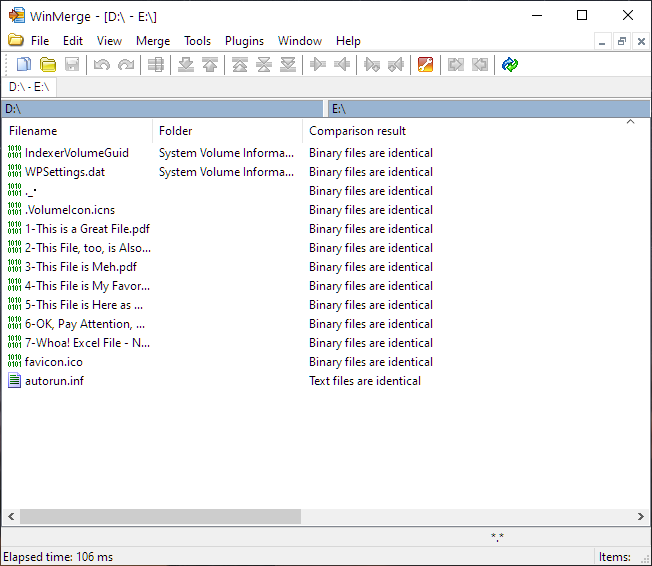Sort by the Folder column header
The height and width of the screenshot is (566, 652).
pos(227,131)
